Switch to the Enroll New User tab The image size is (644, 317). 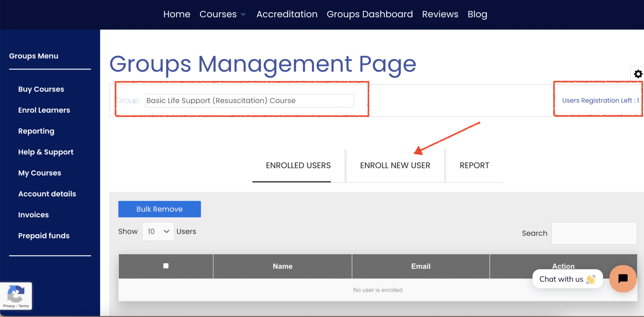(x=395, y=165)
